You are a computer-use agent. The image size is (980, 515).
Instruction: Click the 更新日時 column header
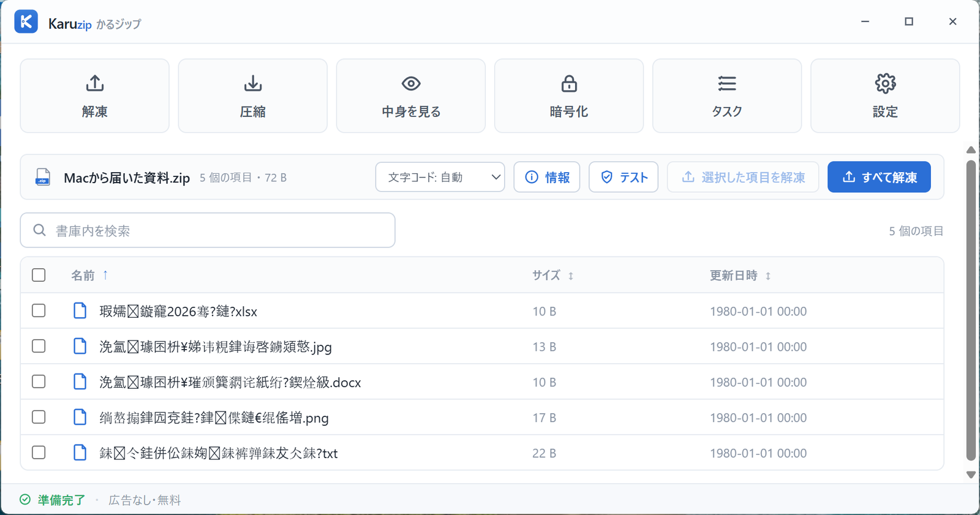pos(734,276)
